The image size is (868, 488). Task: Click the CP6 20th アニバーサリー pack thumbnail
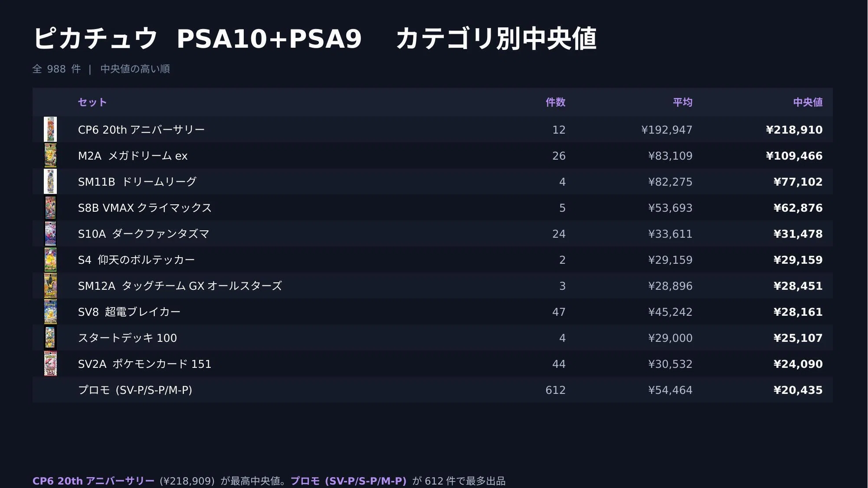(x=50, y=129)
